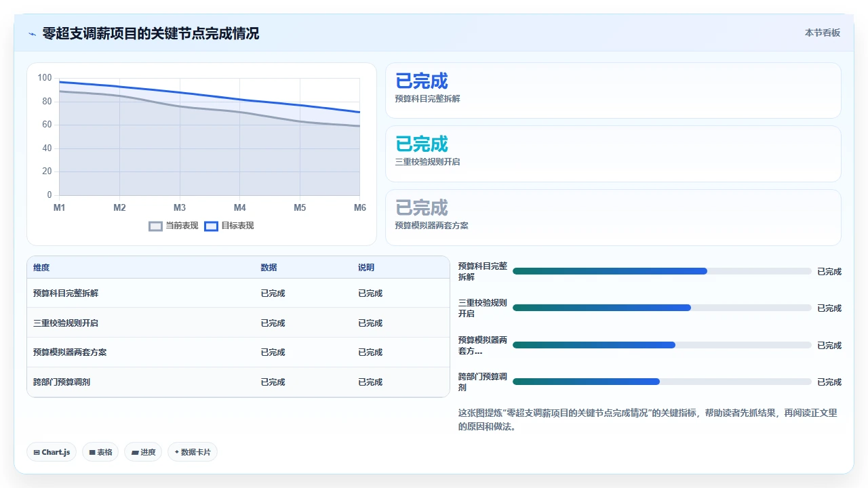Screen dimensions: 868x488
Task: Click the lightning icon beside the title
Action: (32, 34)
